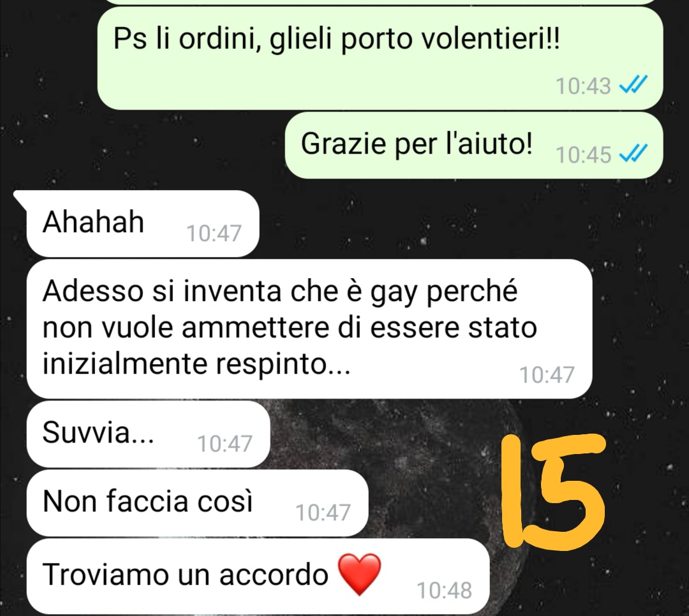The image size is (689, 616).
Task: Tap read-receipt ticks on 10:43 message
Action: [633, 85]
